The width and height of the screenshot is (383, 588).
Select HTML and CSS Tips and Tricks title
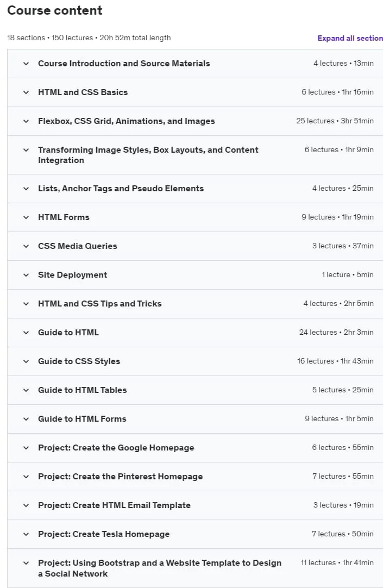(x=99, y=304)
